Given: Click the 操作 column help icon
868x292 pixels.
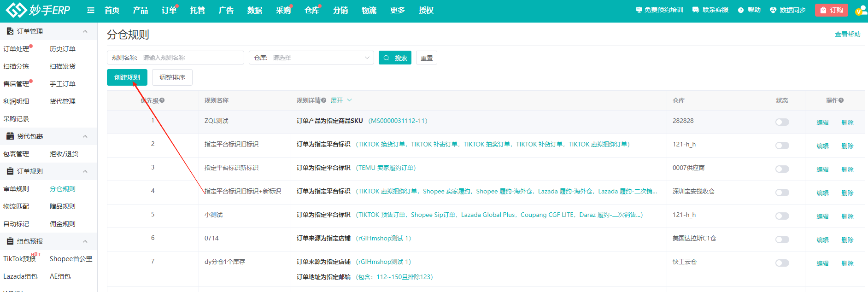Looking at the screenshot, I should [841, 100].
